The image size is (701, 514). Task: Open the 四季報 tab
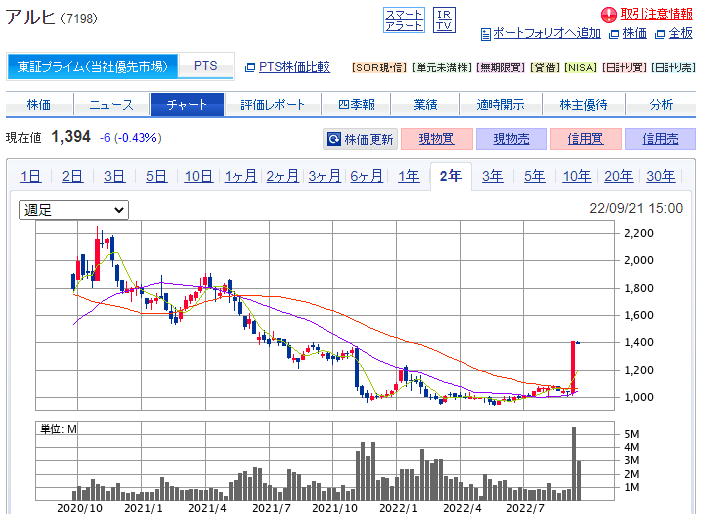356,105
